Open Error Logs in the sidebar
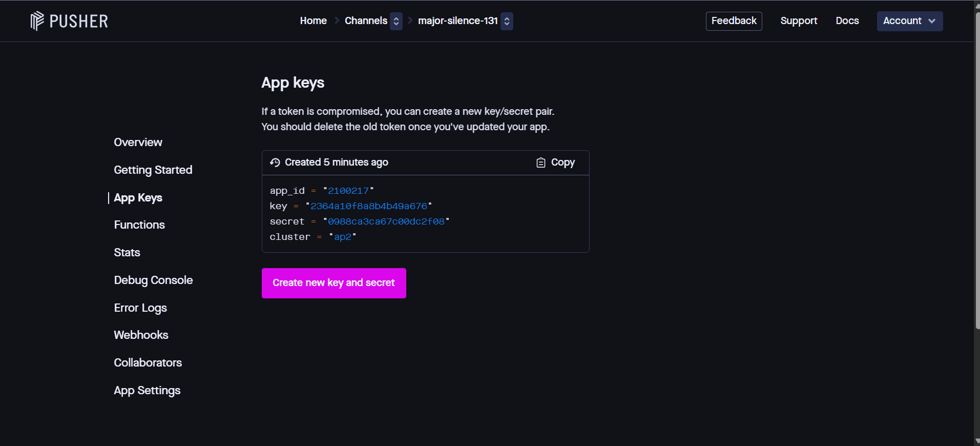980x446 pixels. [140, 308]
